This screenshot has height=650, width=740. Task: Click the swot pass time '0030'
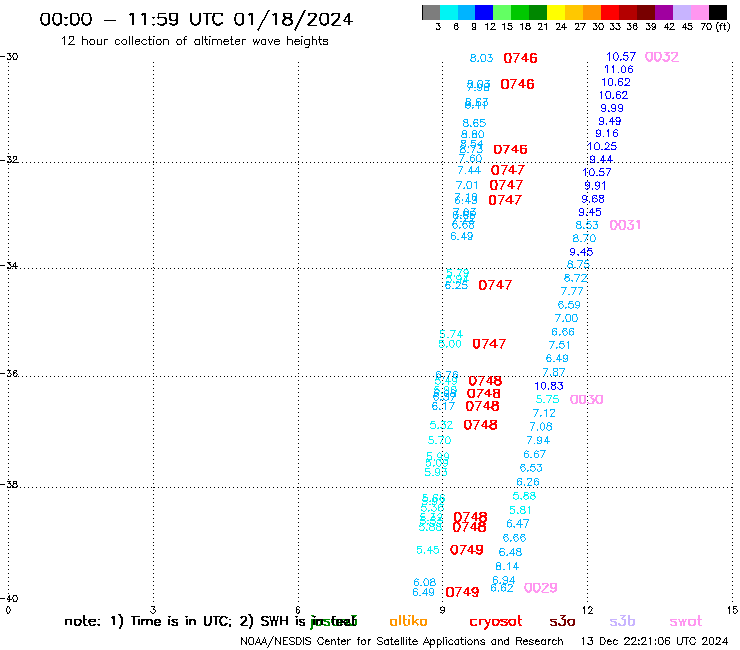point(587,400)
